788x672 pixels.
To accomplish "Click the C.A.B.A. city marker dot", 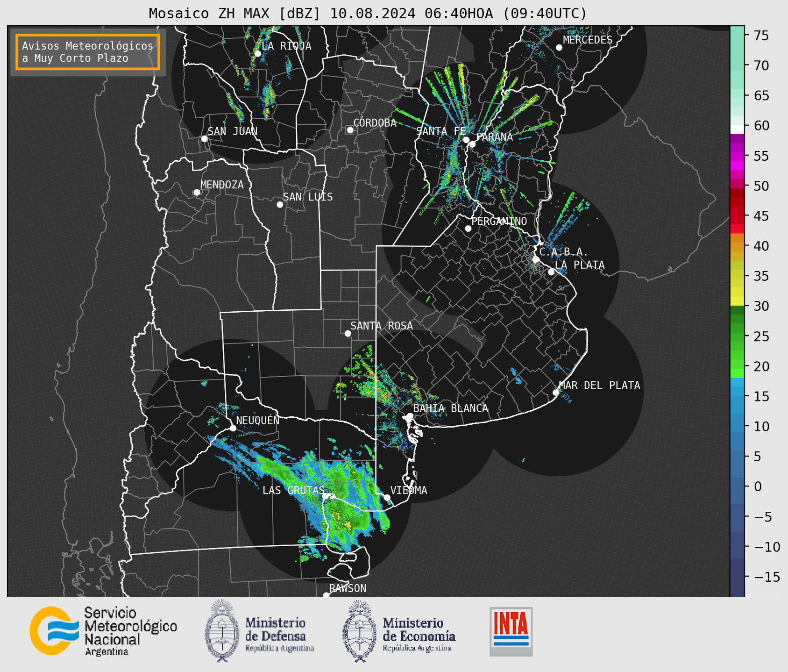I will point(536,259).
